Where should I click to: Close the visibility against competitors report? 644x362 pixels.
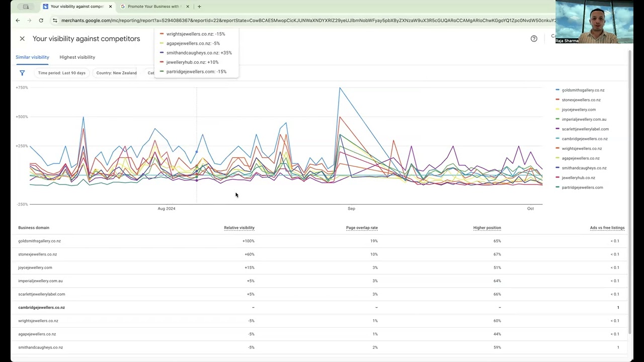[x=22, y=39]
